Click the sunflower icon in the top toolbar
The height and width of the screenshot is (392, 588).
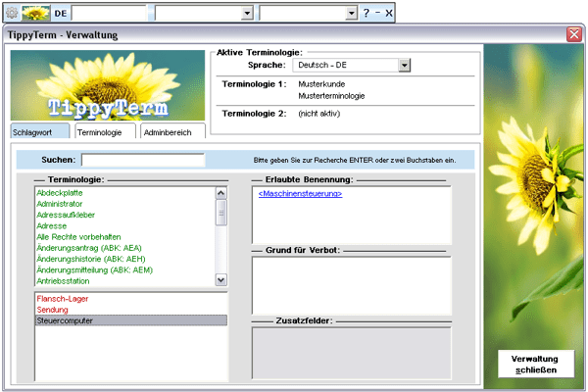tap(36, 13)
